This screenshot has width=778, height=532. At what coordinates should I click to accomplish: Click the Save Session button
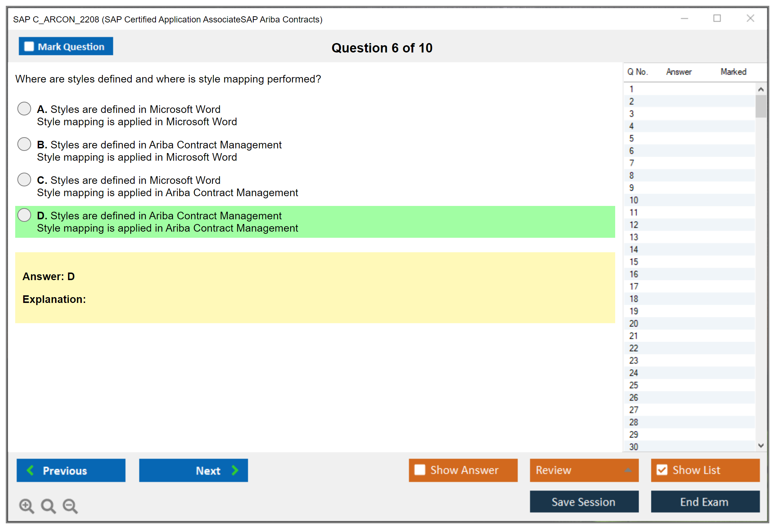[584, 502]
